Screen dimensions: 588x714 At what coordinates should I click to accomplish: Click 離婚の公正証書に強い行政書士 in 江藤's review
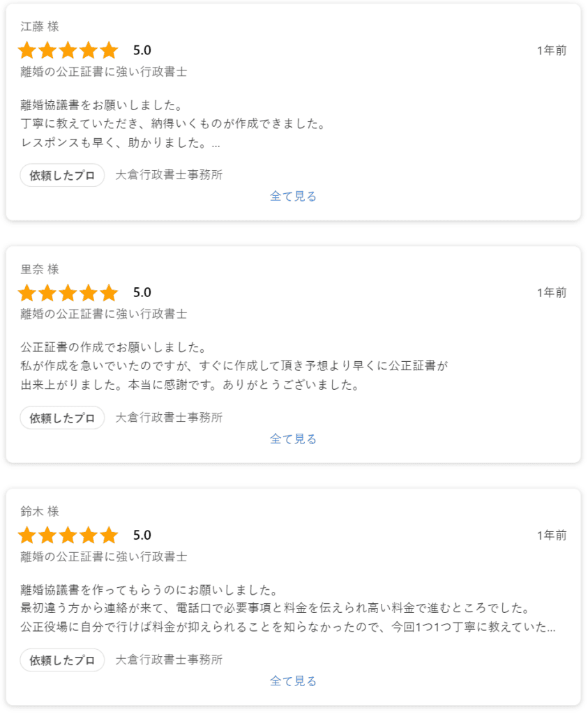pos(104,72)
